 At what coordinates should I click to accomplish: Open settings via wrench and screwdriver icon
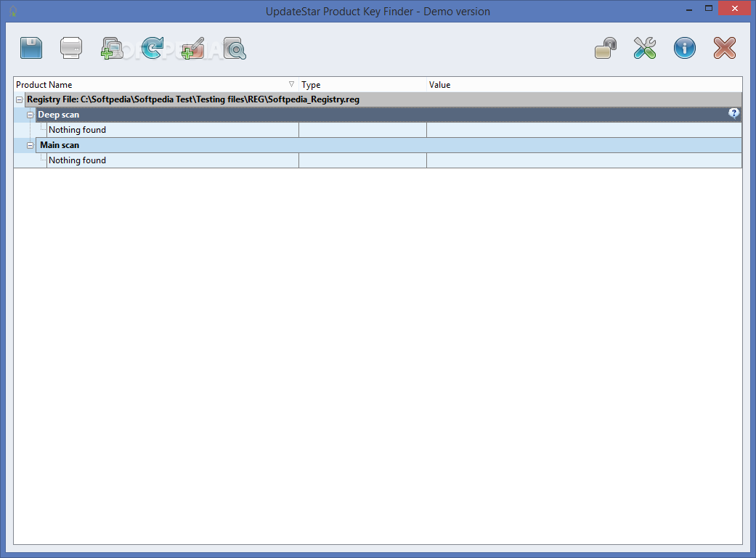645,48
